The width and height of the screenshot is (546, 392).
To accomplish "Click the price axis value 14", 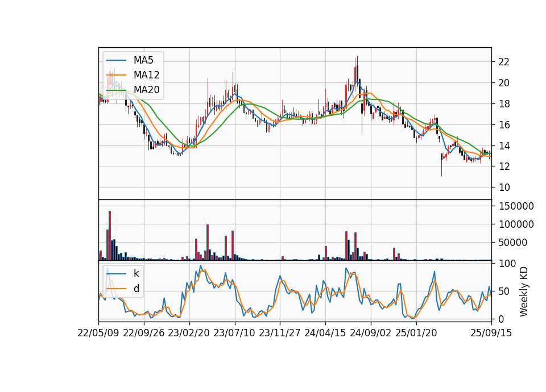I will click(504, 146).
